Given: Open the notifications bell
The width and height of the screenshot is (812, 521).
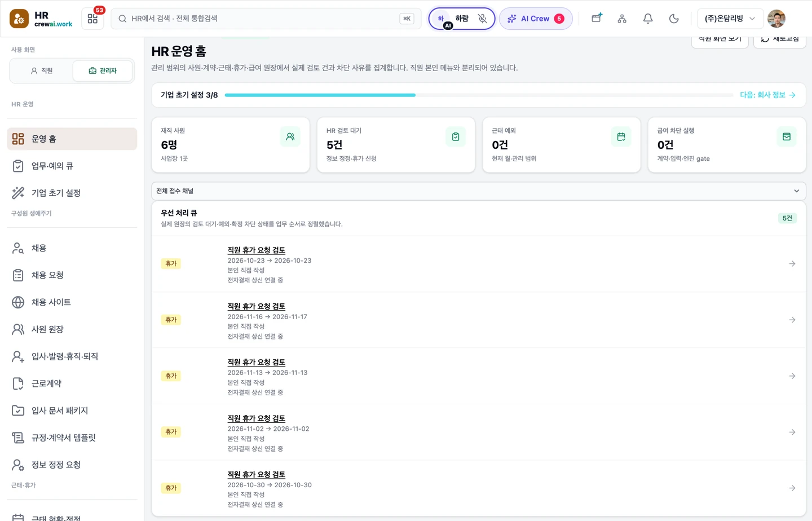Looking at the screenshot, I should click(x=648, y=19).
